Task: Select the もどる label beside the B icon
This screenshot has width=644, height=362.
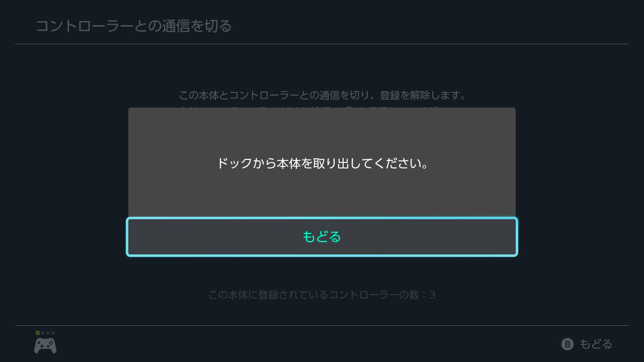Action: (596, 344)
